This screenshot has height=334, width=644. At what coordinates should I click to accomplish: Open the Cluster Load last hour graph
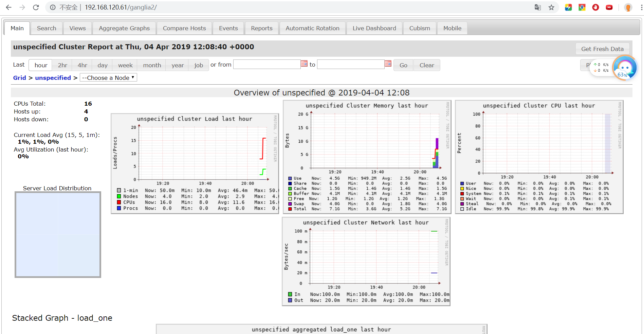click(x=195, y=163)
